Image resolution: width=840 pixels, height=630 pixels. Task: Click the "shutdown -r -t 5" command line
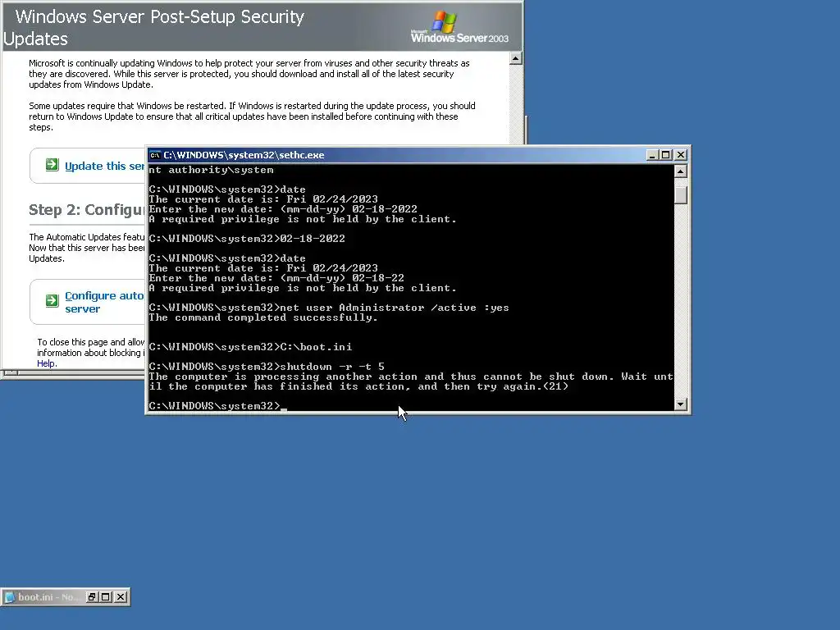[x=267, y=367]
